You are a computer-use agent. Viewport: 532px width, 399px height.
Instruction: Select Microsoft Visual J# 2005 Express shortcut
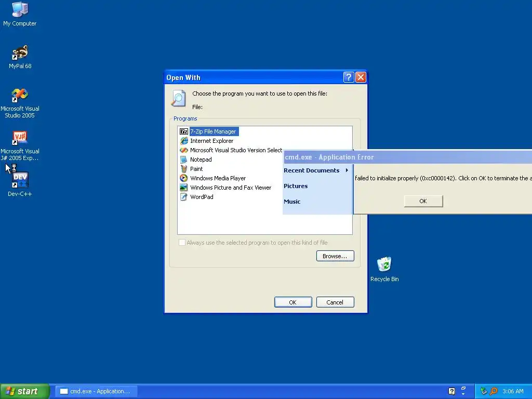tap(20, 146)
